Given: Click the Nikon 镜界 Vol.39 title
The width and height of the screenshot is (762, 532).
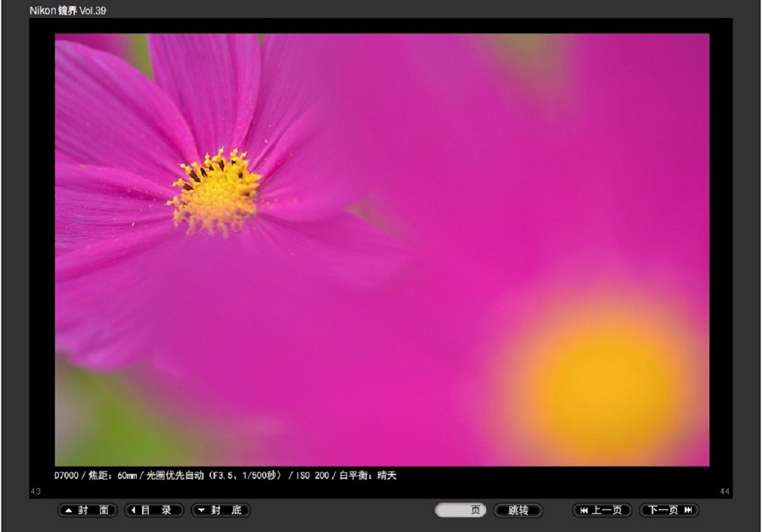Looking at the screenshot, I should [68, 11].
